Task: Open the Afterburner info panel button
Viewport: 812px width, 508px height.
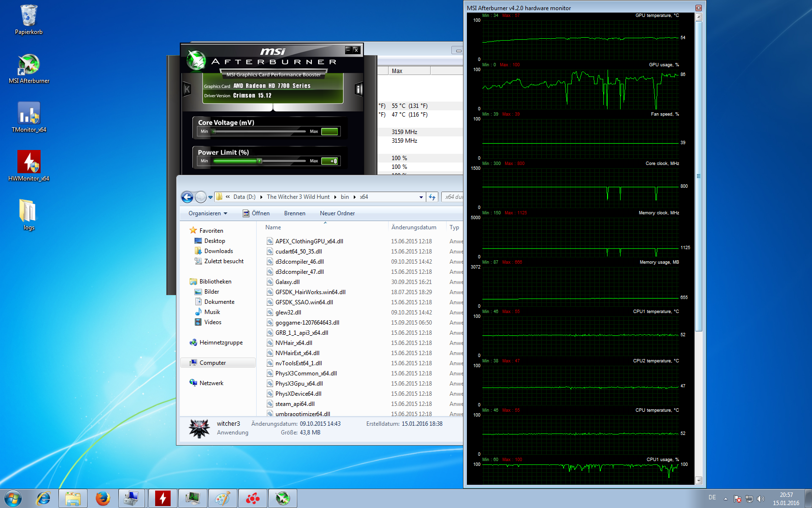Action: pyautogui.click(x=359, y=89)
